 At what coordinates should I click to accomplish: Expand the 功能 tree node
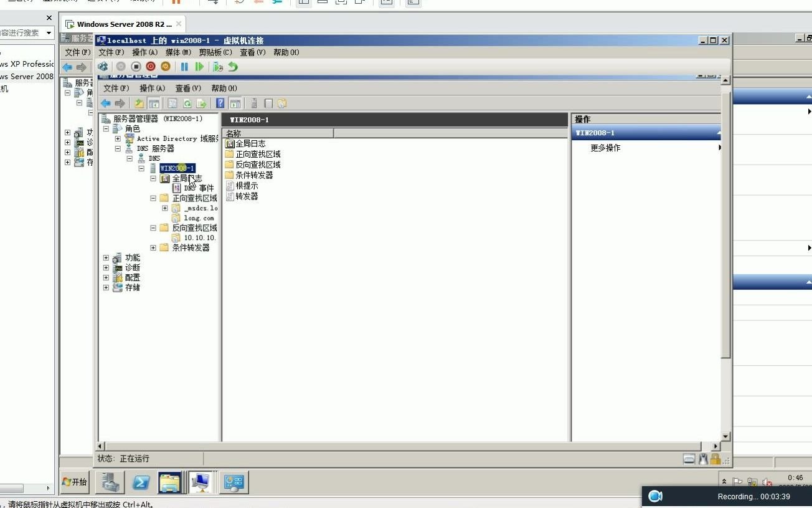(x=106, y=257)
